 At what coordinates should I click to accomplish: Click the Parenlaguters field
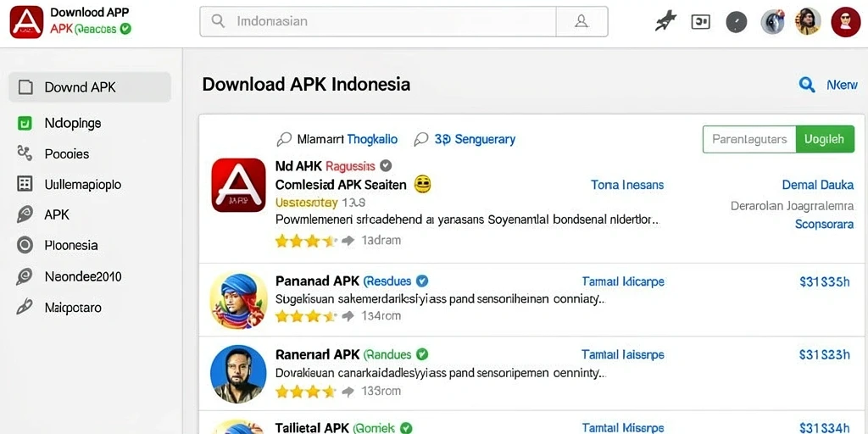point(749,139)
